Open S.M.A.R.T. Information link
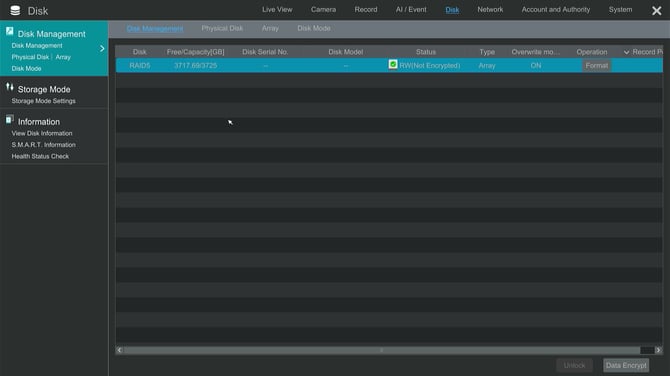 (x=44, y=145)
